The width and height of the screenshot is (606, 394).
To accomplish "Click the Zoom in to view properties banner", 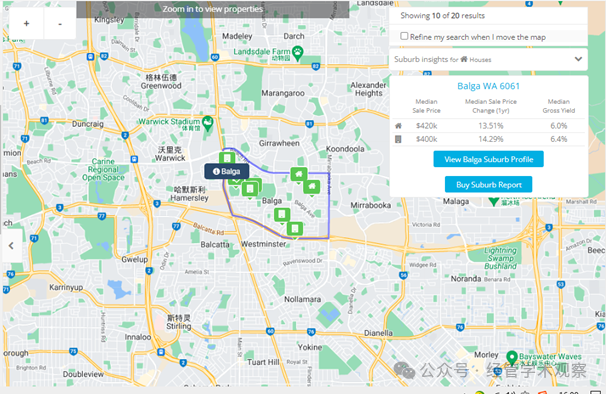I will pos(213,9).
